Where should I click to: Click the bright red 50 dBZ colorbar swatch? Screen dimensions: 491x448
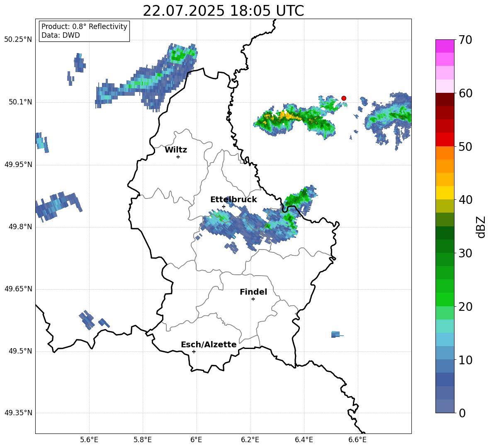coord(445,140)
